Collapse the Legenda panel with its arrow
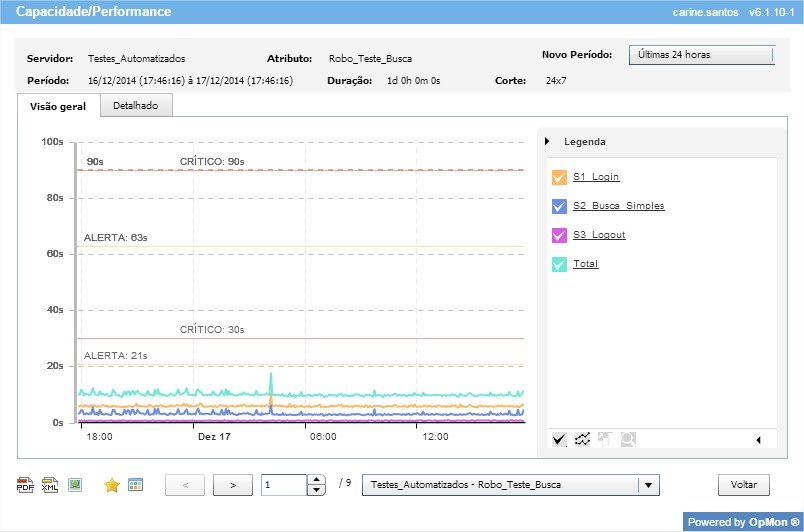 click(548, 142)
